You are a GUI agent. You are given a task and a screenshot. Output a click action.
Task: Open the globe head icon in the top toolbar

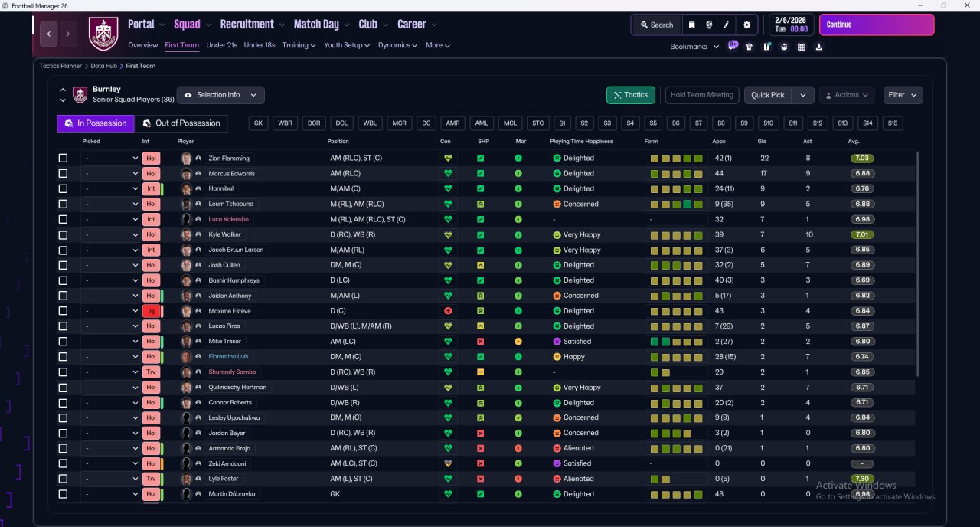pos(709,25)
